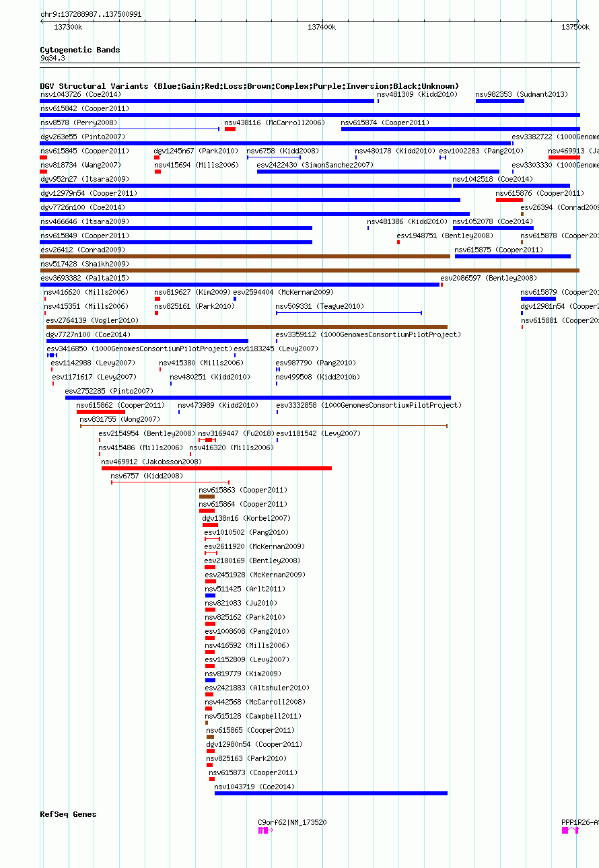Select the nsv481309 (Kidd2010) variant label

(x=417, y=94)
